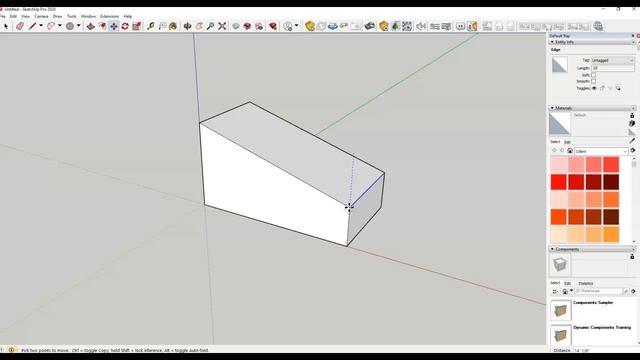This screenshot has height=360, width=640.
Task: Activate the Rotate tool
Action: coord(125,26)
